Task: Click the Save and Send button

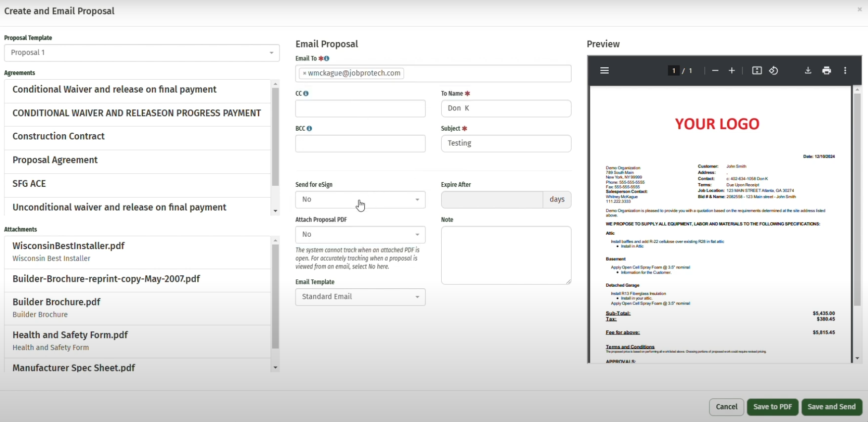Action: coord(831,407)
